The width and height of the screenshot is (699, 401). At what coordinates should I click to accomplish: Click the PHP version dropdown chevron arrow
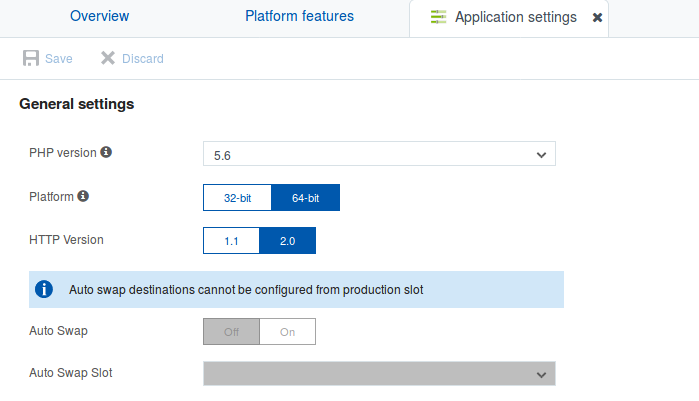[x=541, y=155]
